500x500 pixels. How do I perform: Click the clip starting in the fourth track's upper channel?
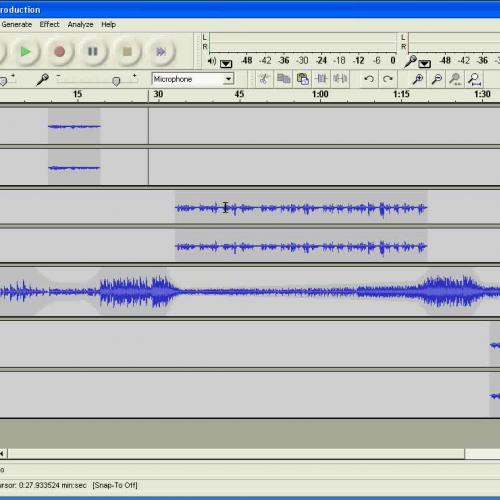click(495, 345)
